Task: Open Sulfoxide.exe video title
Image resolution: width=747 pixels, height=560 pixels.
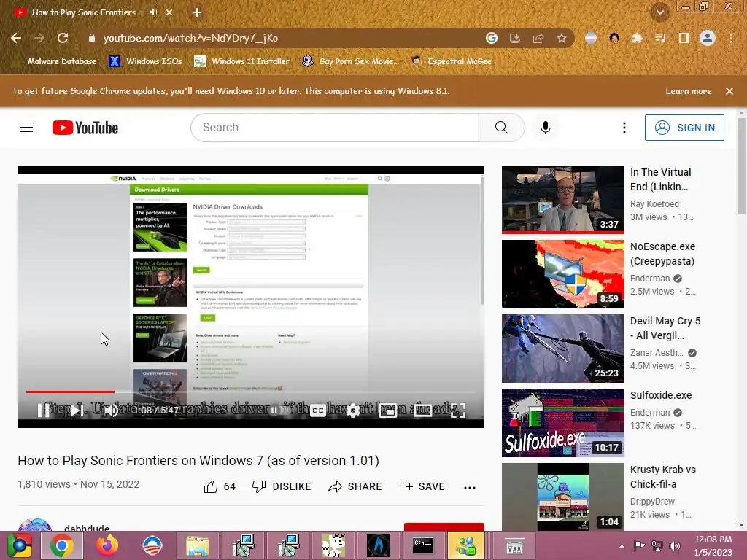Action: tap(661, 395)
